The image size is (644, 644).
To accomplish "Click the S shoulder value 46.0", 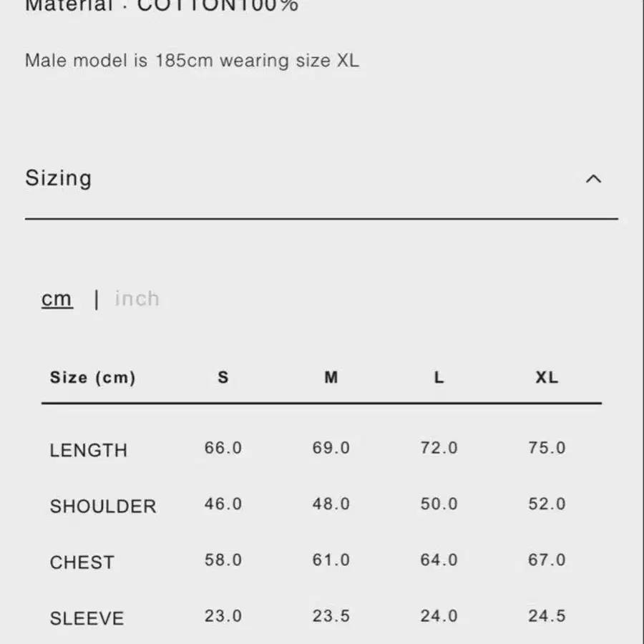I will coord(223,504).
